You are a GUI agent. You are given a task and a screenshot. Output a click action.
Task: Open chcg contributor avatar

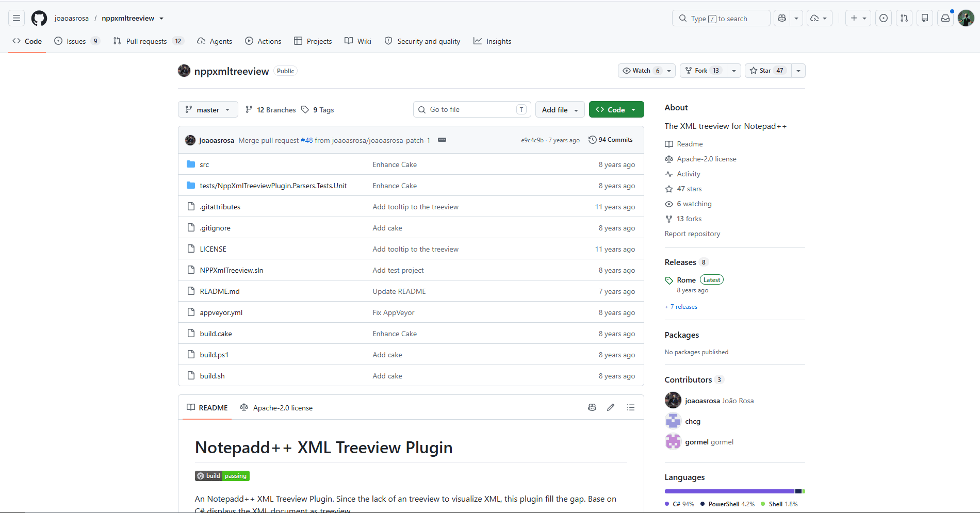[x=673, y=421]
